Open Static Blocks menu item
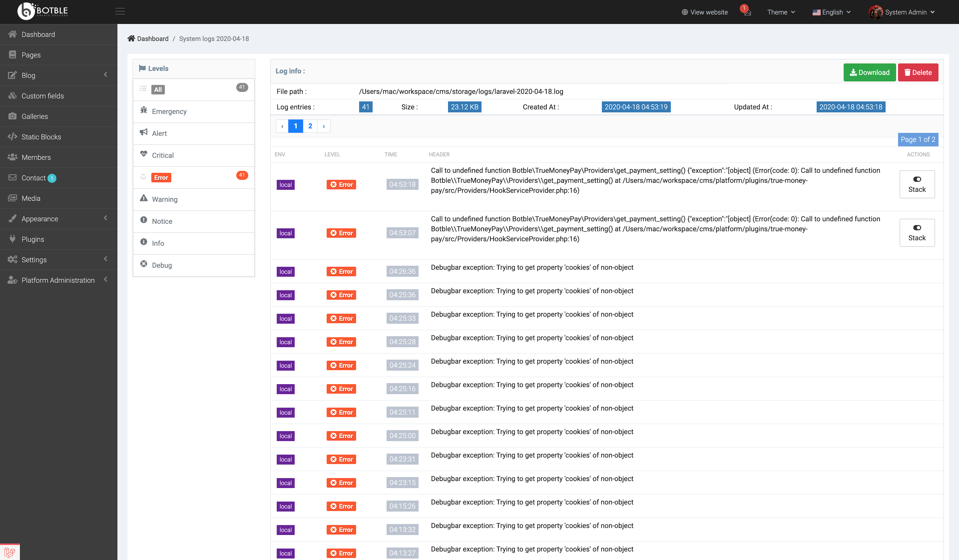The image size is (959, 560). coord(41,136)
